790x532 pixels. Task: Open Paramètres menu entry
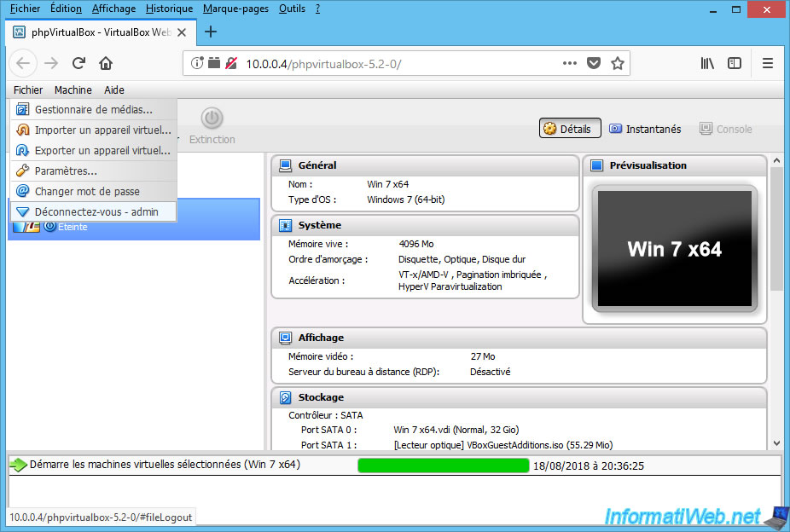click(94, 171)
